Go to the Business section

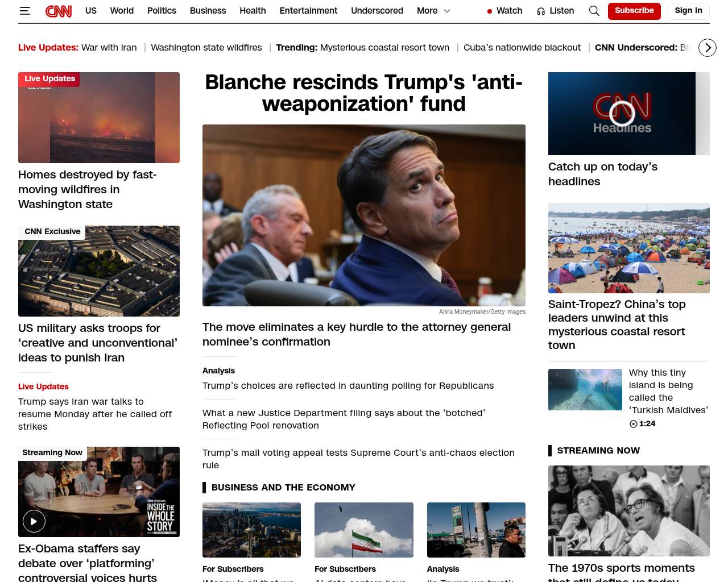tap(208, 11)
